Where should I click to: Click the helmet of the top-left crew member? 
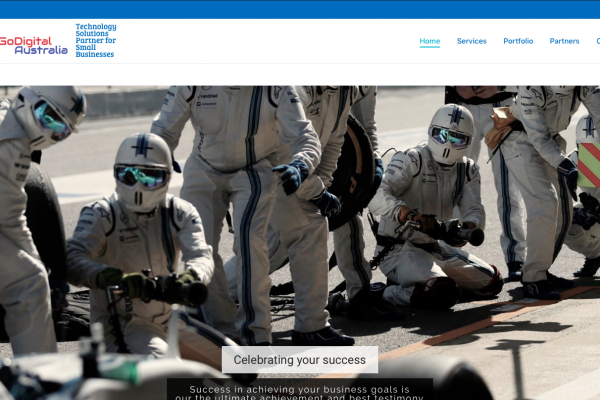[55, 110]
